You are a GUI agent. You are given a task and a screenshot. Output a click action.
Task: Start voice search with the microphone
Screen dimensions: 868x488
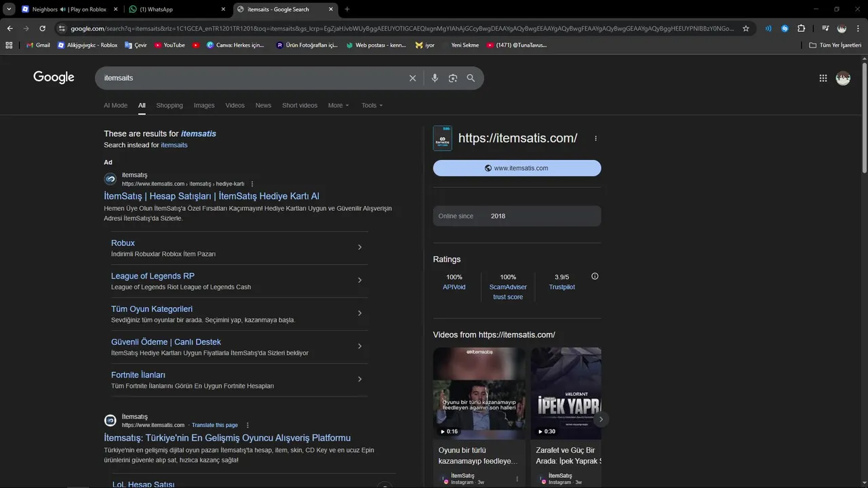click(435, 78)
